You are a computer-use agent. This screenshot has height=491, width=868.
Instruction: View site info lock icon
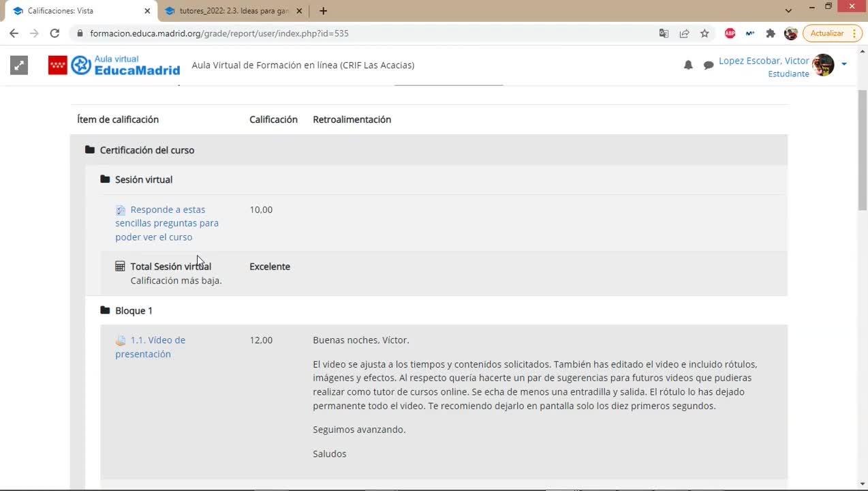80,33
